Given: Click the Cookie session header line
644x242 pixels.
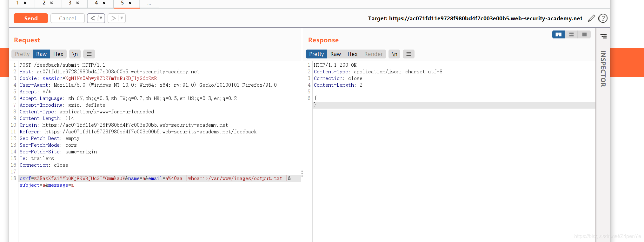Looking at the screenshot, I should pyautogui.click(x=88, y=78).
